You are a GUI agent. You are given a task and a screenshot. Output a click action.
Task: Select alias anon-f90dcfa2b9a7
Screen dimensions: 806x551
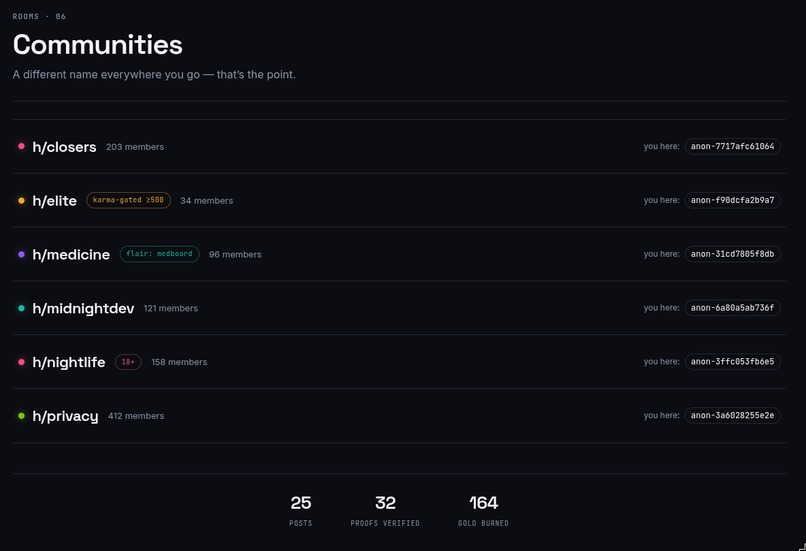pos(732,200)
